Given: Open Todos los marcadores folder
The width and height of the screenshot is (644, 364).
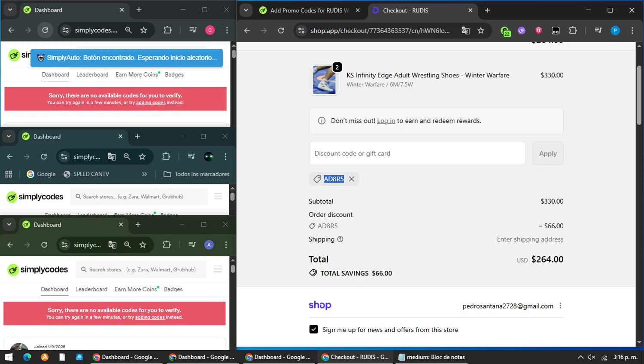Looking at the screenshot, I should pos(197,174).
